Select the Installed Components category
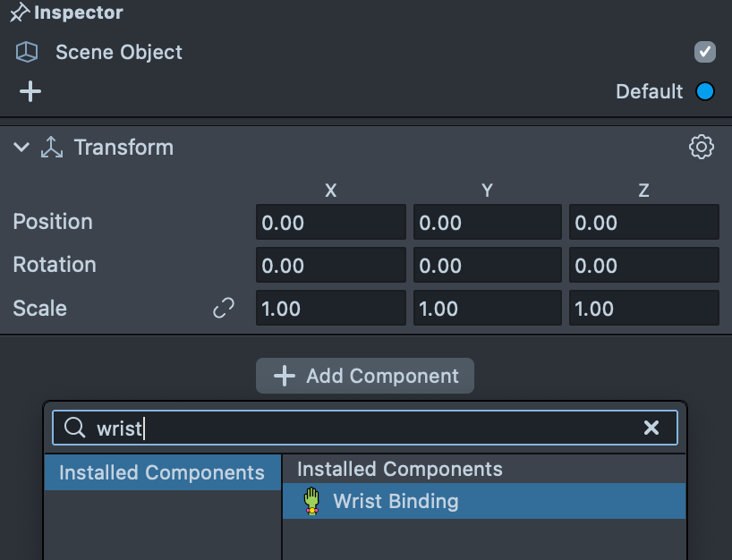Screen dimensions: 732x560 point(162,472)
